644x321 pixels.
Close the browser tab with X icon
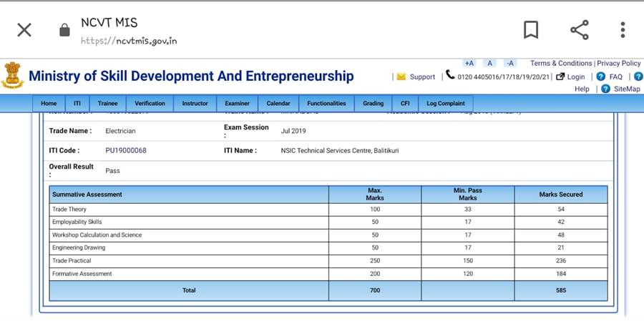[x=24, y=30]
